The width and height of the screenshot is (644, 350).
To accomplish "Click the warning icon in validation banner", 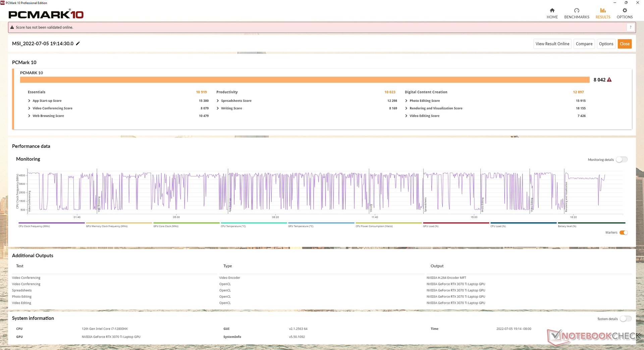I will tap(12, 27).
